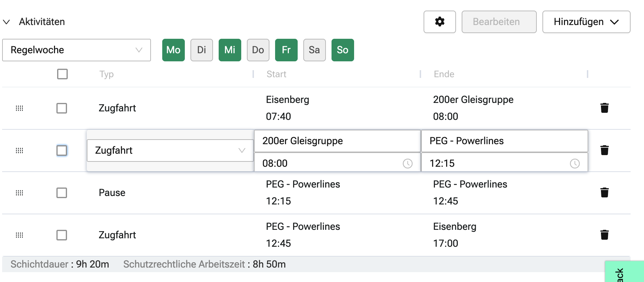This screenshot has width=644, height=282.
Task: Edit the PEG - Powerlines end location field
Action: (x=504, y=141)
